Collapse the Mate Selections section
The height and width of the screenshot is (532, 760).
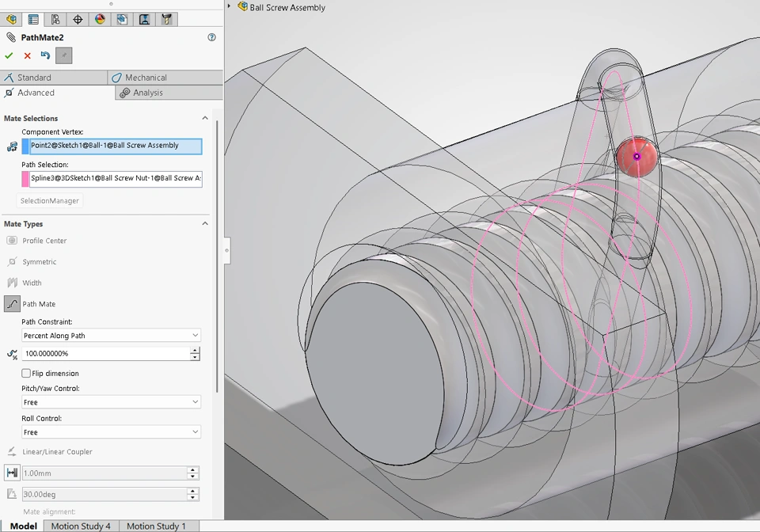coord(205,119)
